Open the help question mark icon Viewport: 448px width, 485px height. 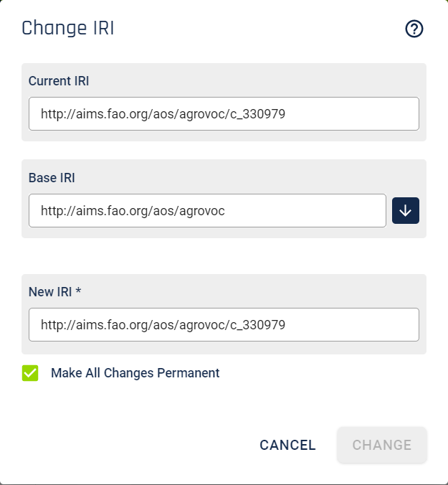tap(414, 29)
